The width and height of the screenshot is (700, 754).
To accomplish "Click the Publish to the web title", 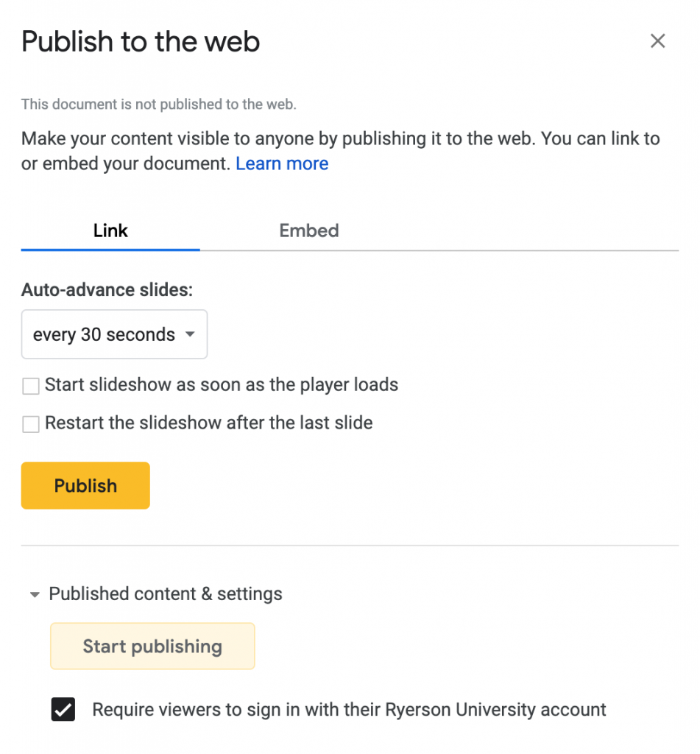I will pyautogui.click(x=141, y=41).
